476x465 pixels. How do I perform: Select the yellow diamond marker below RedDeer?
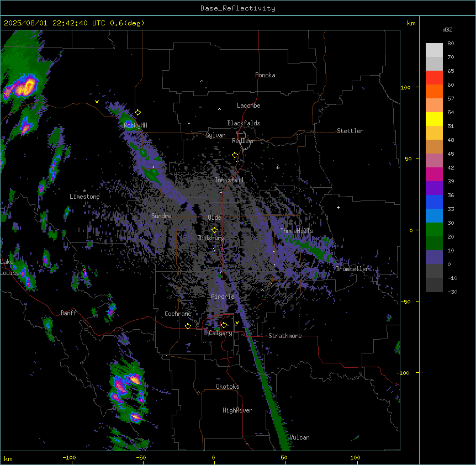pyautogui.click(x=235, y=155)
